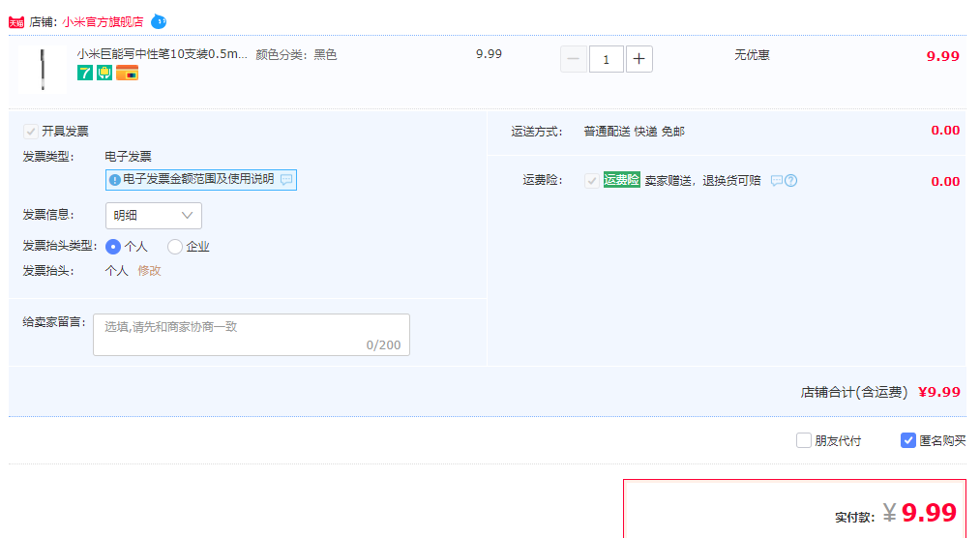Open the 小米巨能写中性笔 product title link
Image resolution: width=980 pixels, height=538 pixels.
tap(162, 54)
